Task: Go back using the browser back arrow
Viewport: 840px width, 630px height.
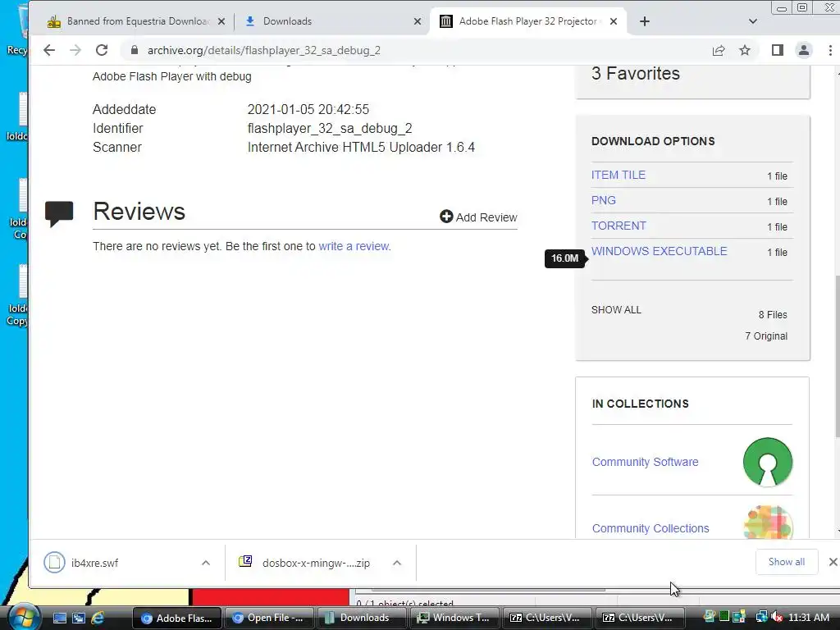Action: [x=48, y=50]
